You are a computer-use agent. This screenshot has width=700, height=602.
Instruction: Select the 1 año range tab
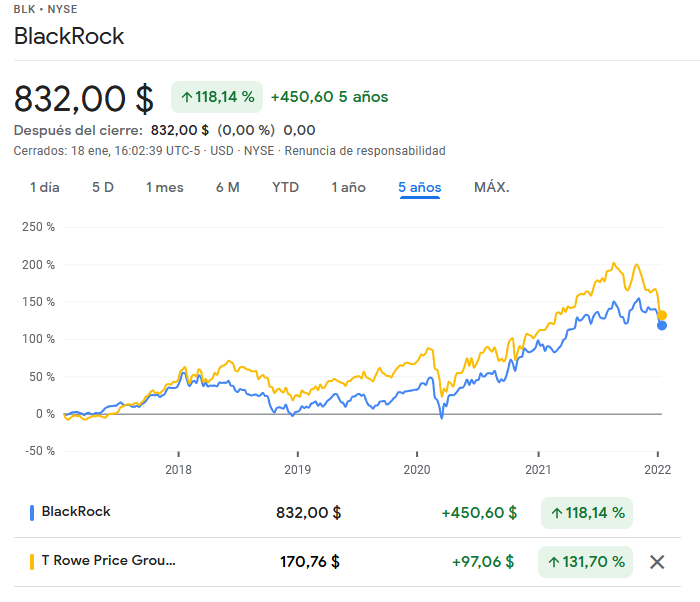click(x=349, y=187)
